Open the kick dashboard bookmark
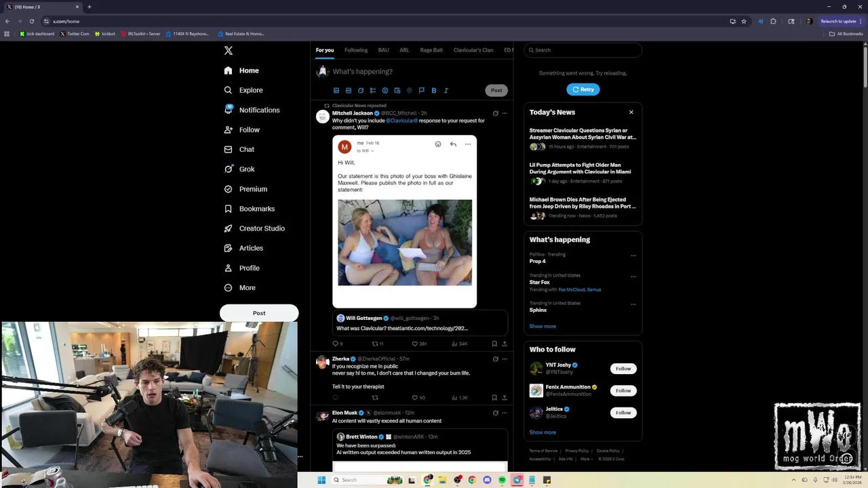This screenshot has width=868, height=488. (37, 34)
